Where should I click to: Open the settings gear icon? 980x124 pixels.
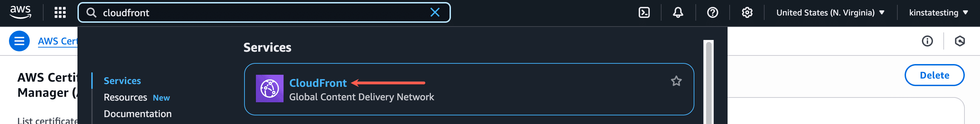[x=747, y=12]
